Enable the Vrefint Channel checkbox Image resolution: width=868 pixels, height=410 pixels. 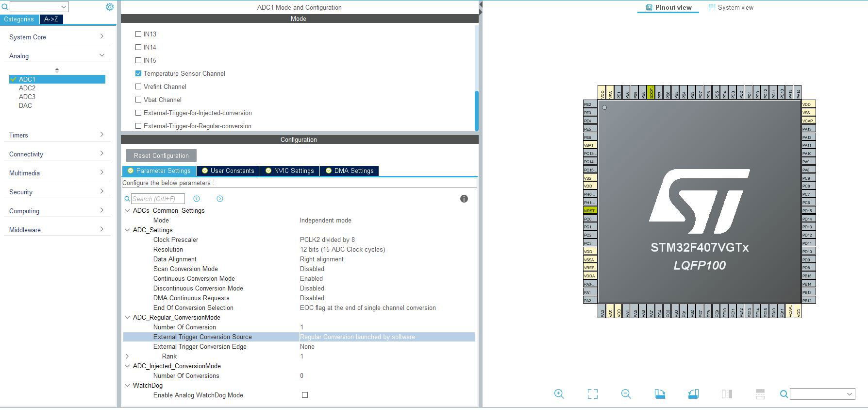click(138, 86)
